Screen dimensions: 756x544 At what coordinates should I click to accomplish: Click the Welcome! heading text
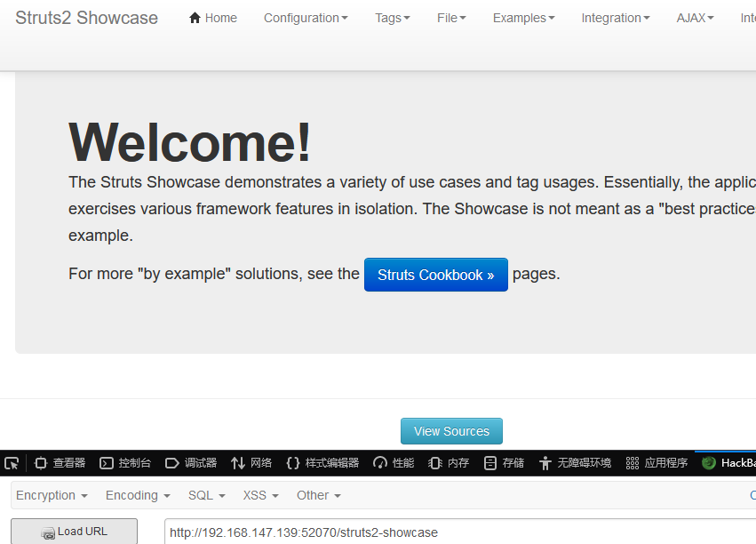coord(190,142)
